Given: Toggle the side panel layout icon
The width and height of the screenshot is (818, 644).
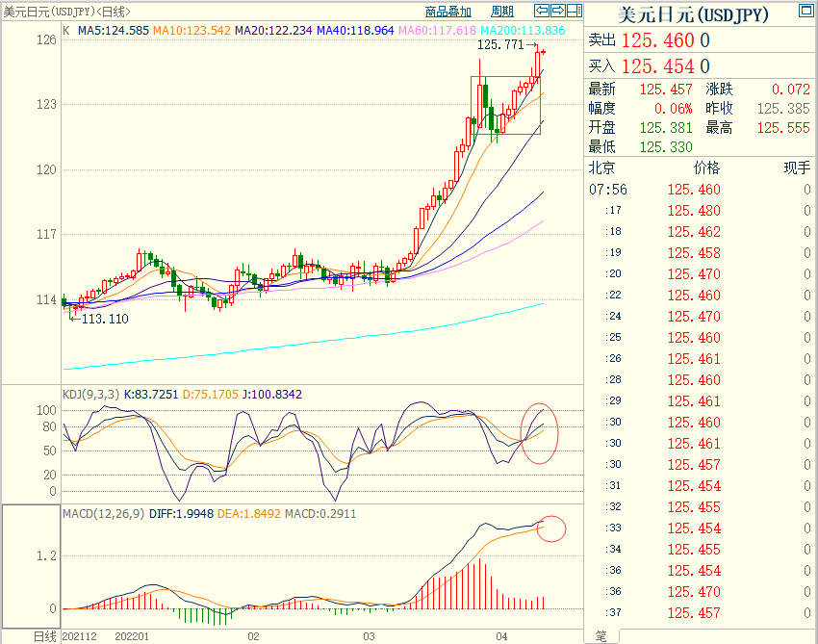Looking at the screenshot, I should pos(574,11).
